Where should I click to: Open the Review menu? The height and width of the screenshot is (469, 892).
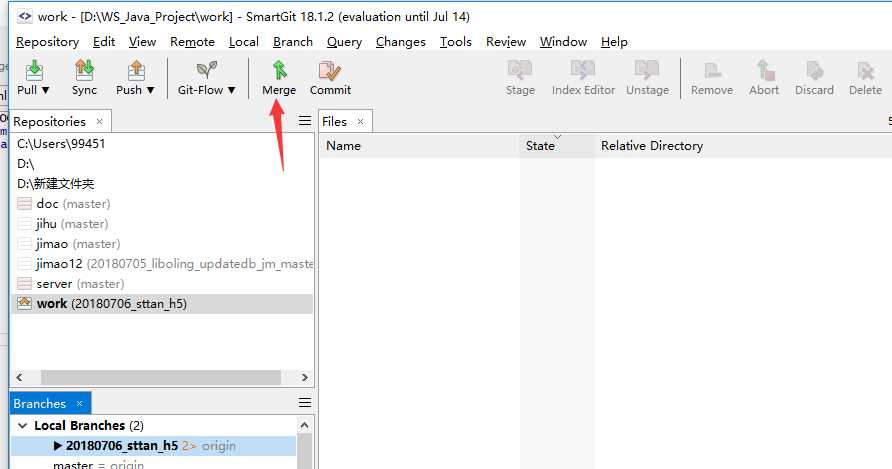pos(506,42)
